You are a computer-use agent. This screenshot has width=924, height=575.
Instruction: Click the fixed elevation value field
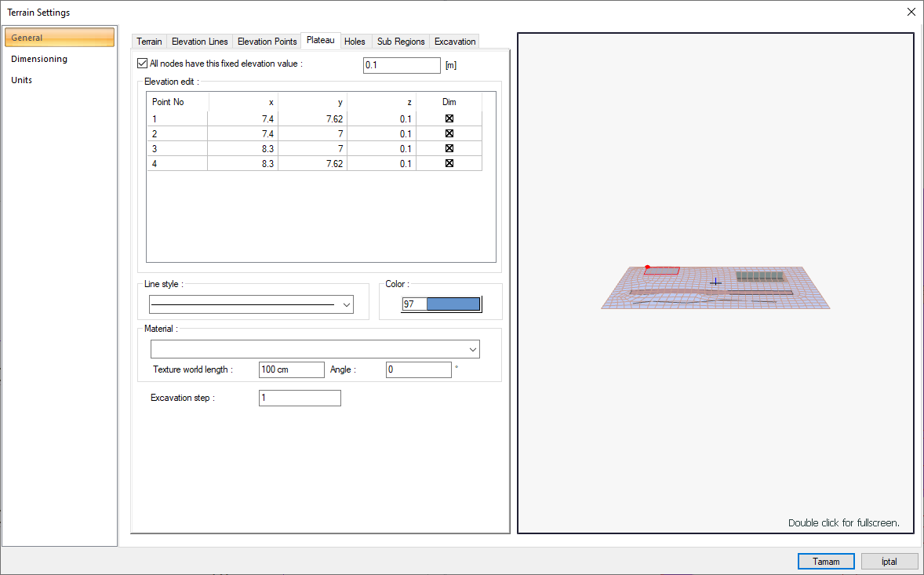402,66
